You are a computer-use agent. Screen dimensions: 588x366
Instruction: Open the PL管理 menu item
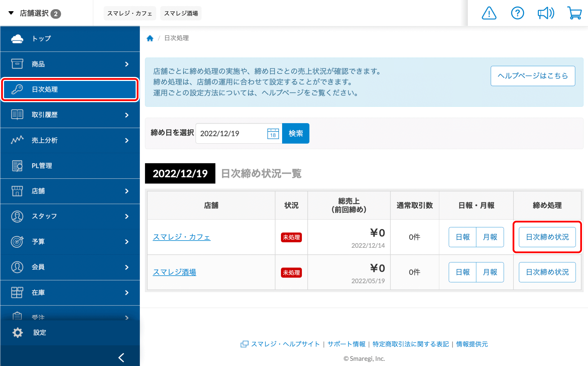(70, 166)
